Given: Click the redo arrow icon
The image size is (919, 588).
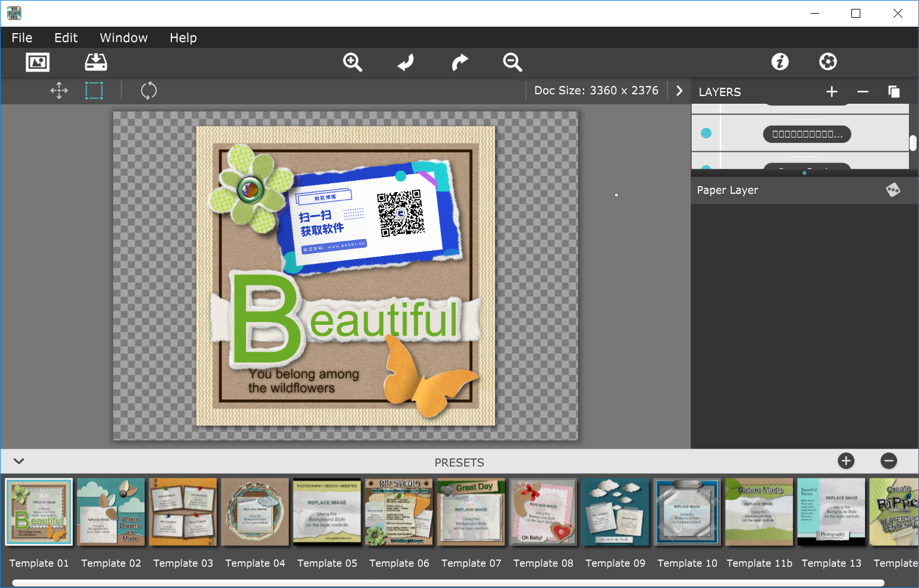Looking at the screenshot, I should point(459,62).
